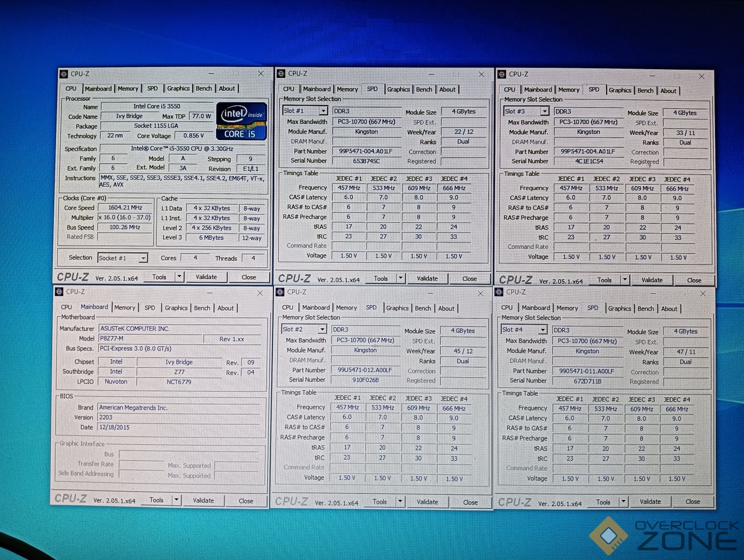Open the Slot #1 memory slot dropdown
Image resolution: width=744 pixels, height=560 pixels.
pyautogui.click(x=323, y=111)
